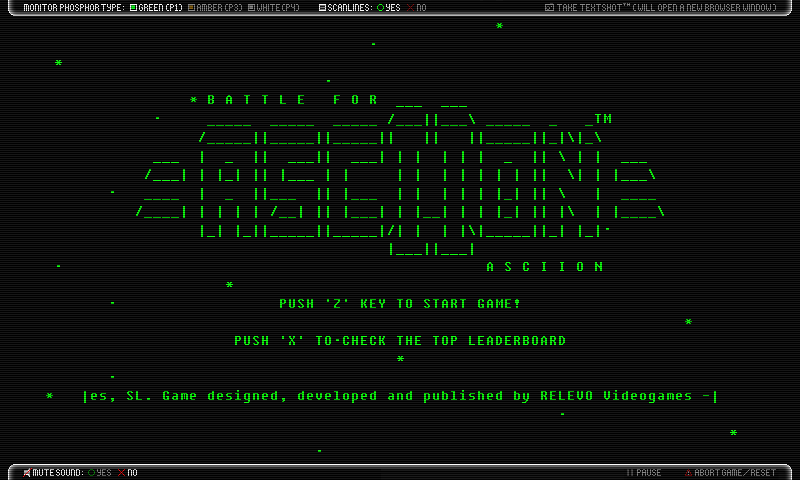Click the "MONITOR PHOSPHOR TYPE:" label
Screen dimensions: 800x480
74,8
